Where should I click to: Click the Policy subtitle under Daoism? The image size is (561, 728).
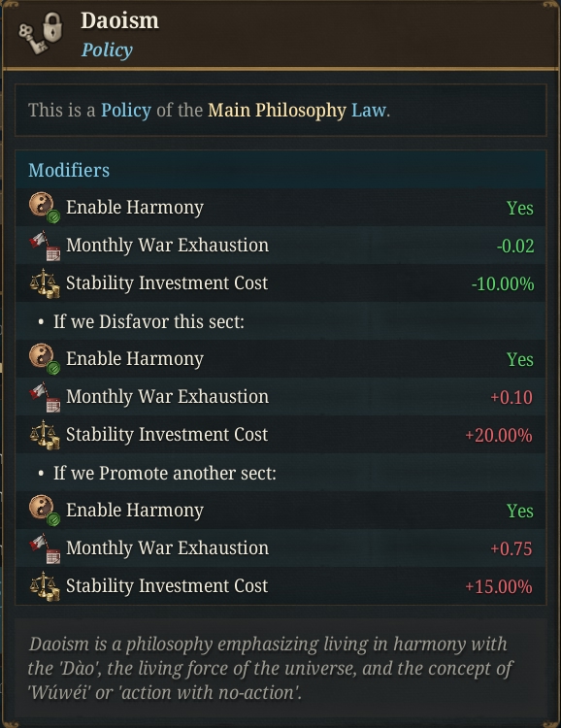107,50
